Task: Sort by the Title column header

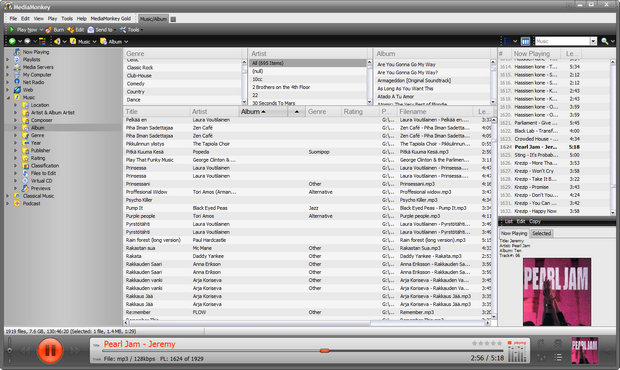Action: pos(157,112)
